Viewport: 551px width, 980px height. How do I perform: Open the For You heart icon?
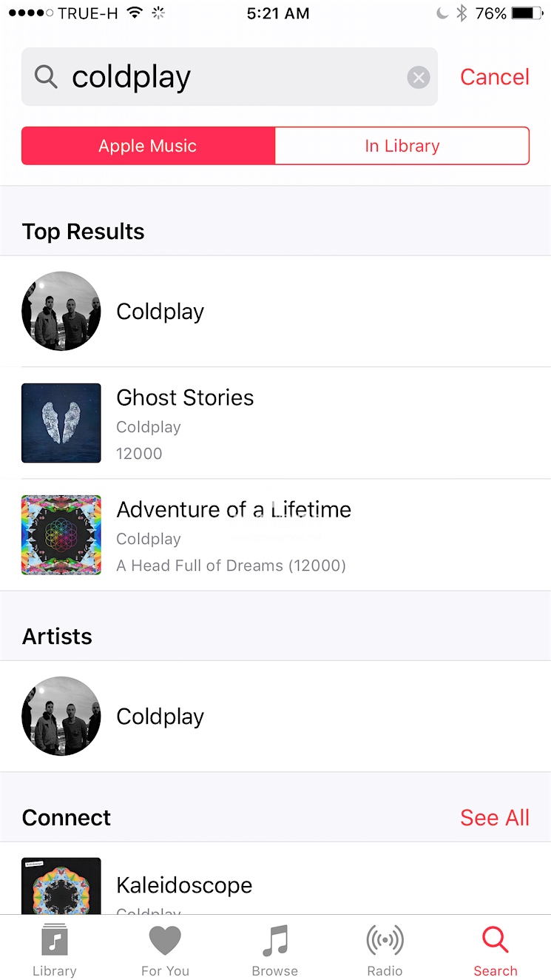(165, 941)
